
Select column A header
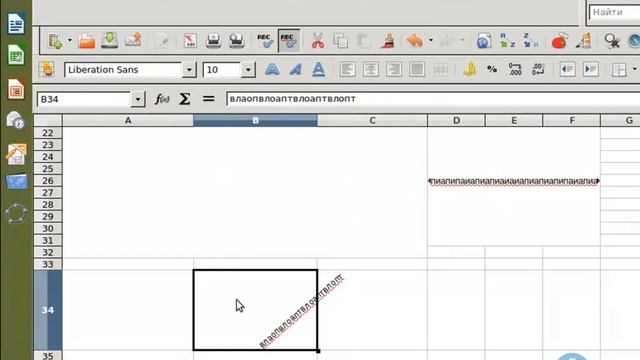[x=128, y=120]
